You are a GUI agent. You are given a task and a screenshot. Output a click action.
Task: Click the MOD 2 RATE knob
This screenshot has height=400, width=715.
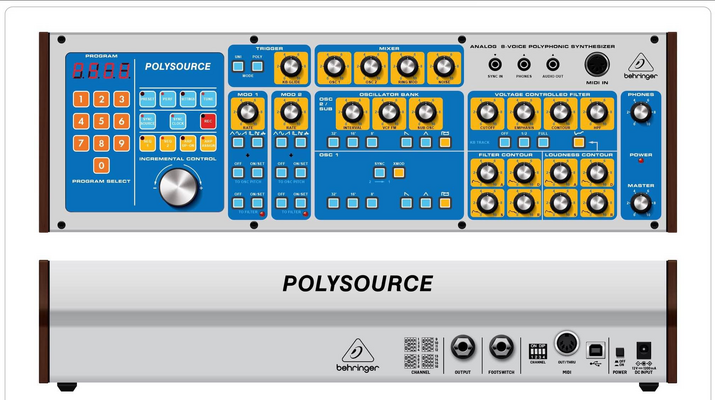291,112
